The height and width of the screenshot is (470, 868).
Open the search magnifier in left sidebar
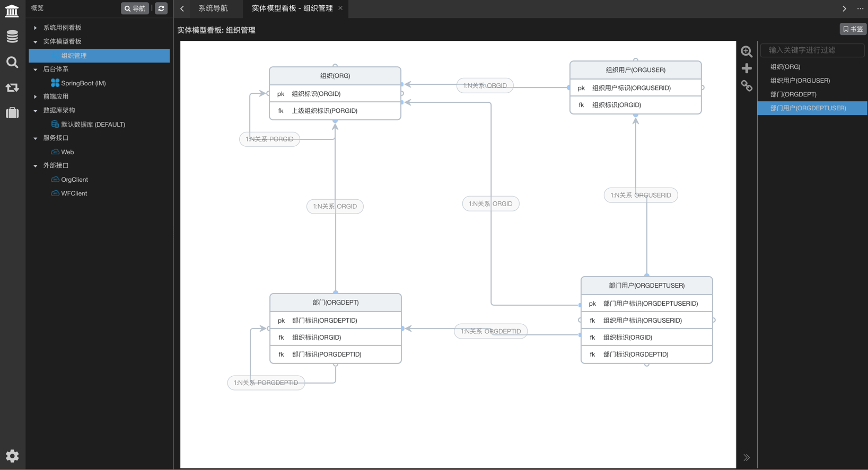(12, 62)
